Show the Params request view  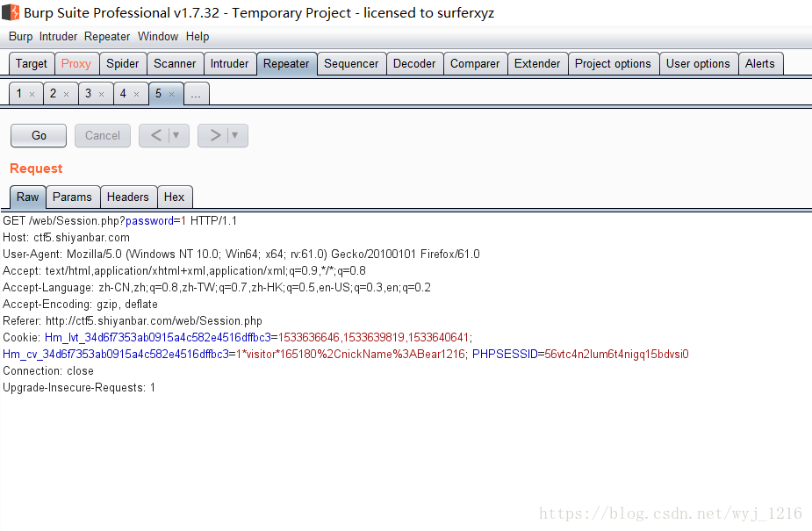tap(72, 197)
